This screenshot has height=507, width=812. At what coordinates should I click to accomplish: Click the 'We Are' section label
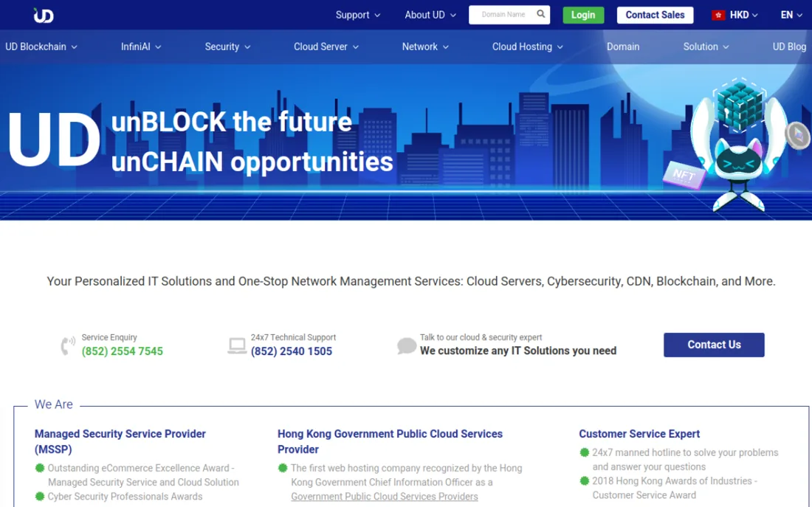point(53,404)
